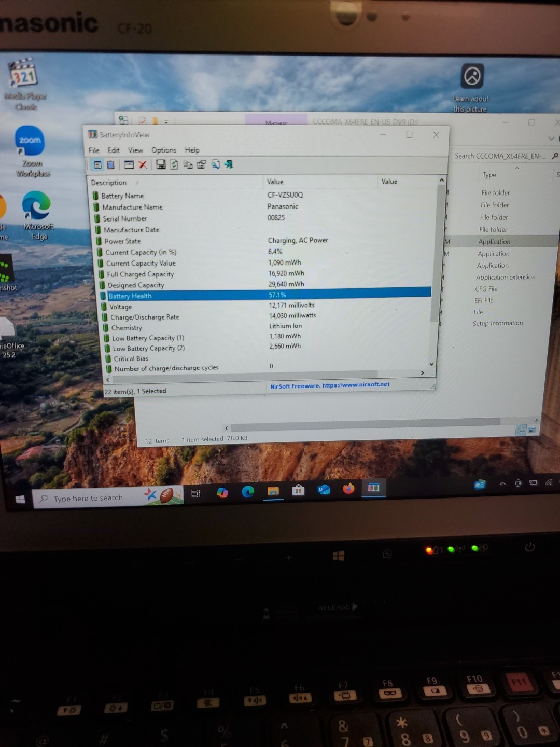Click the Exit toolbar icon in BatteryInfoView
The height and width of the screenshot is (747, 560).
tap(229, 164)
